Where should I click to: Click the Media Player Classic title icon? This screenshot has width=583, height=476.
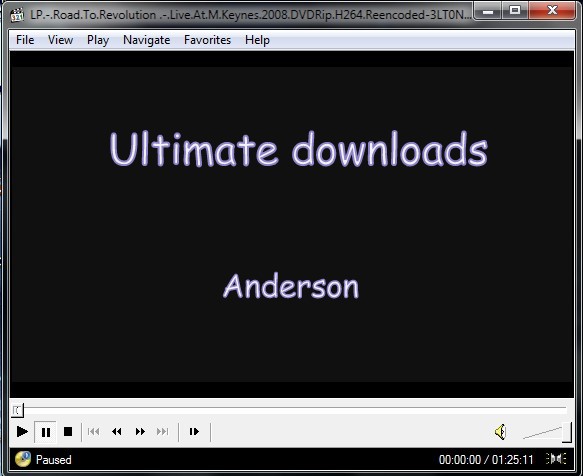17,15
